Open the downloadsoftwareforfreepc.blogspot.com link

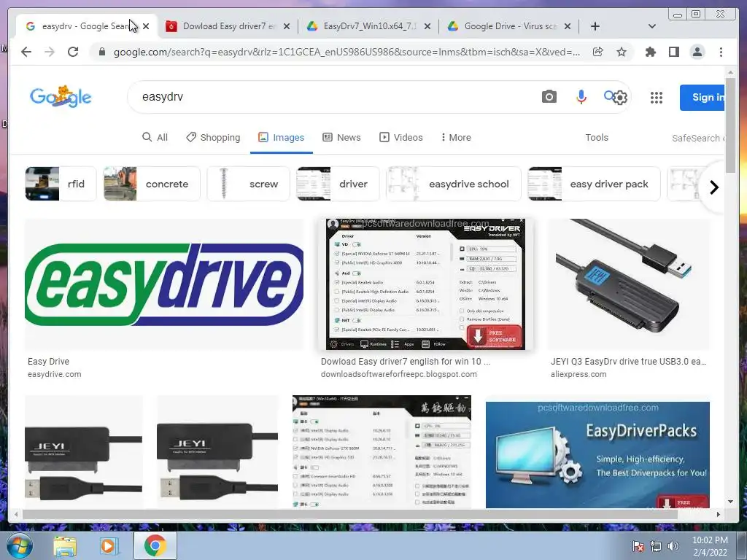click(x=399, y=374)
